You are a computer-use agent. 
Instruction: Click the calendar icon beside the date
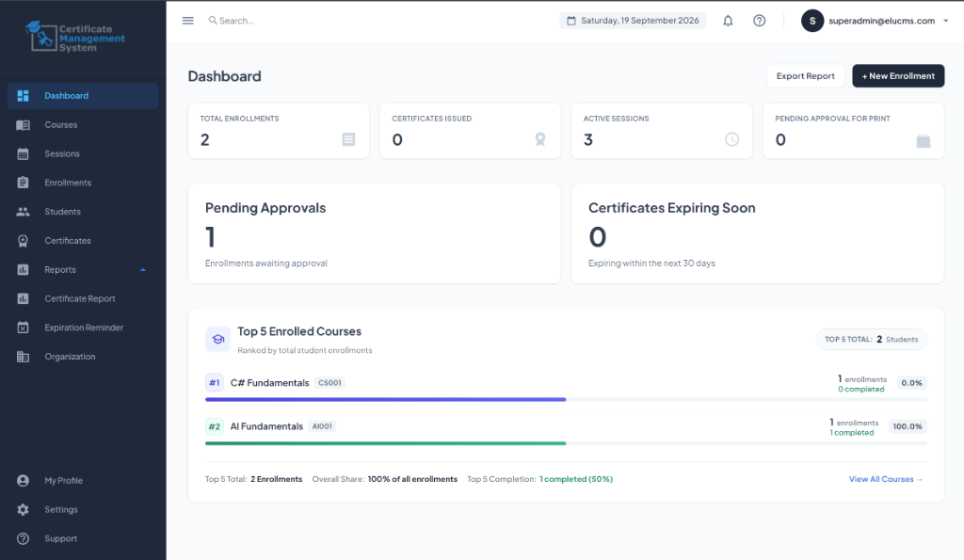[571, 21]
